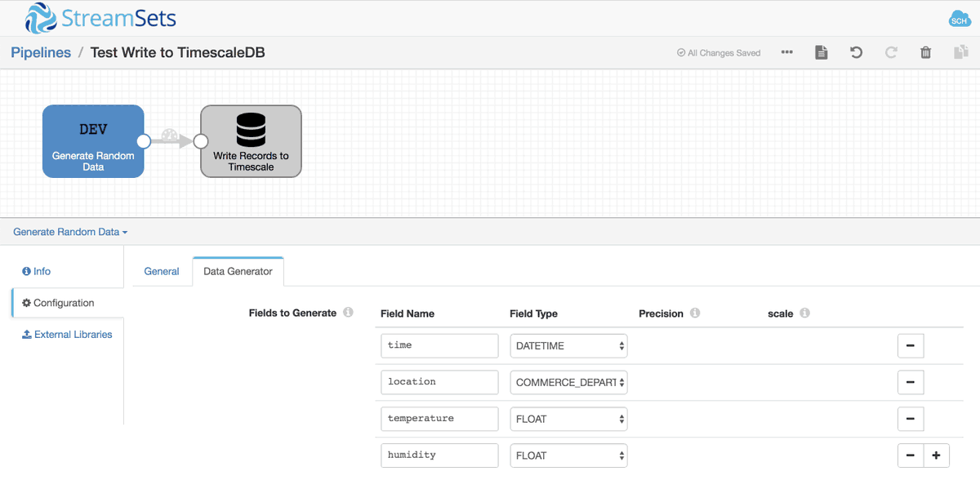Select the Write Records to Timescale stage

[251, 141]
